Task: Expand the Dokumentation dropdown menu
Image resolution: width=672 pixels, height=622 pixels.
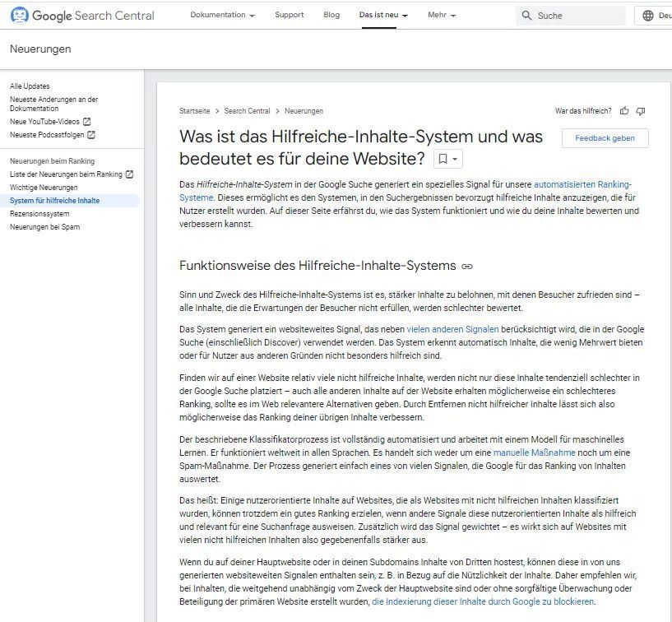Action: point(222,15)
